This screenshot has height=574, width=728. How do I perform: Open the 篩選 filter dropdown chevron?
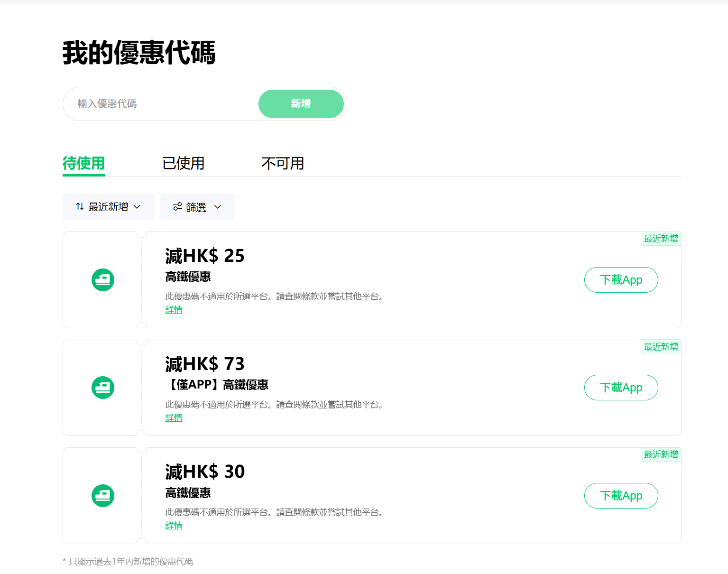[218, 207]
